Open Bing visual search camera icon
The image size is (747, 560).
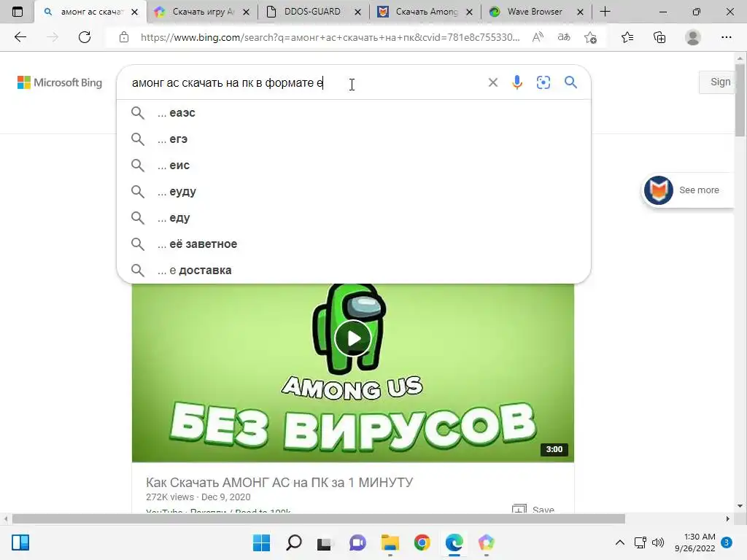click(543, 82)
